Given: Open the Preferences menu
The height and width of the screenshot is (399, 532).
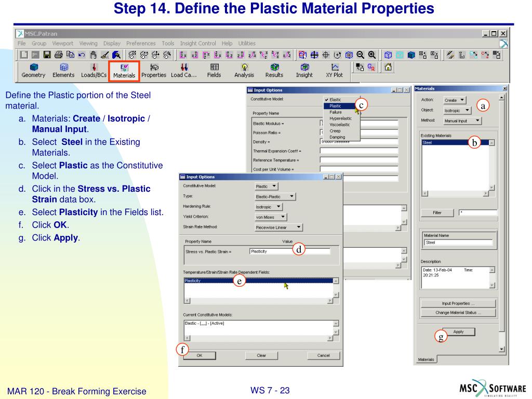Looking at the screenshot, I should (x=141, y=44).
